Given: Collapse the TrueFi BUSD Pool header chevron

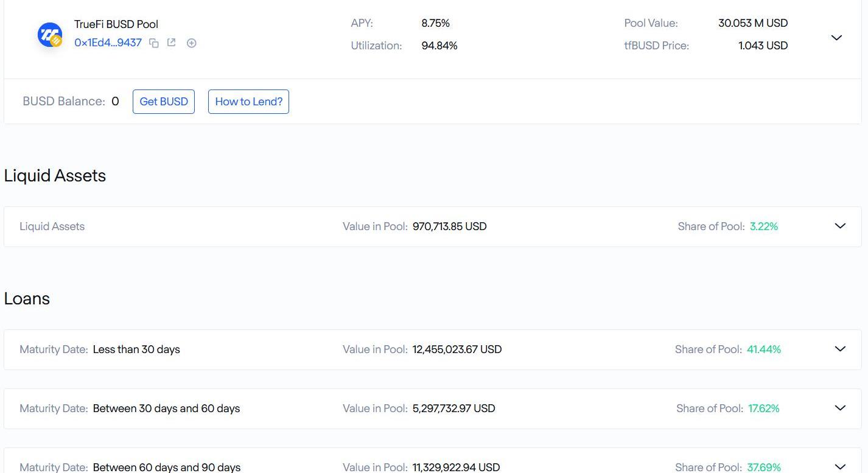Looking at the screenshot, I should tap(836, 38).
